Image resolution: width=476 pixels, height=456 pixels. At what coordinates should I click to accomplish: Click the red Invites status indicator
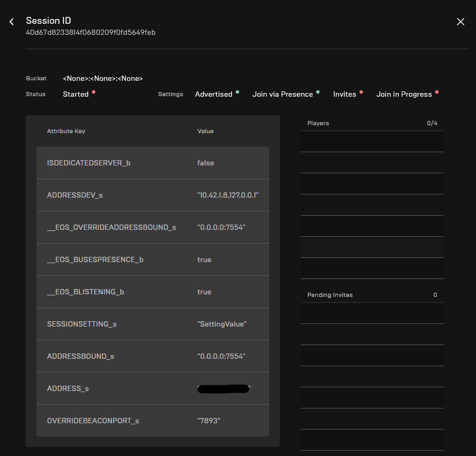click(361, 91)
